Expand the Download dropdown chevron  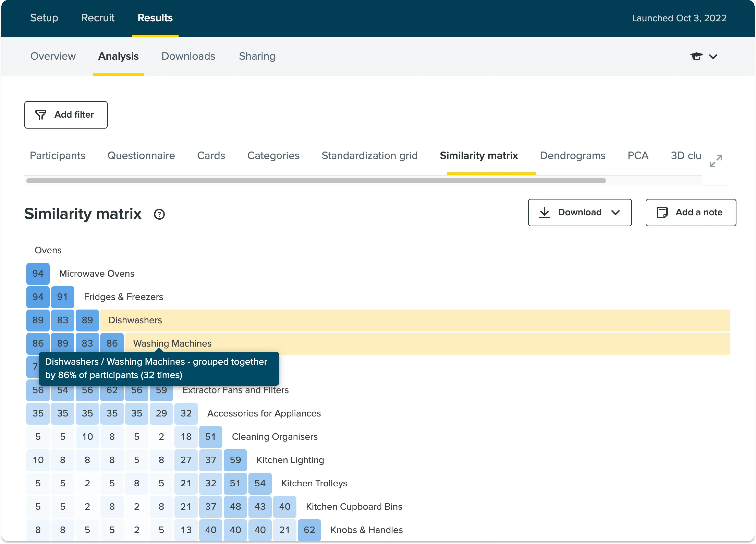(615, 213)
